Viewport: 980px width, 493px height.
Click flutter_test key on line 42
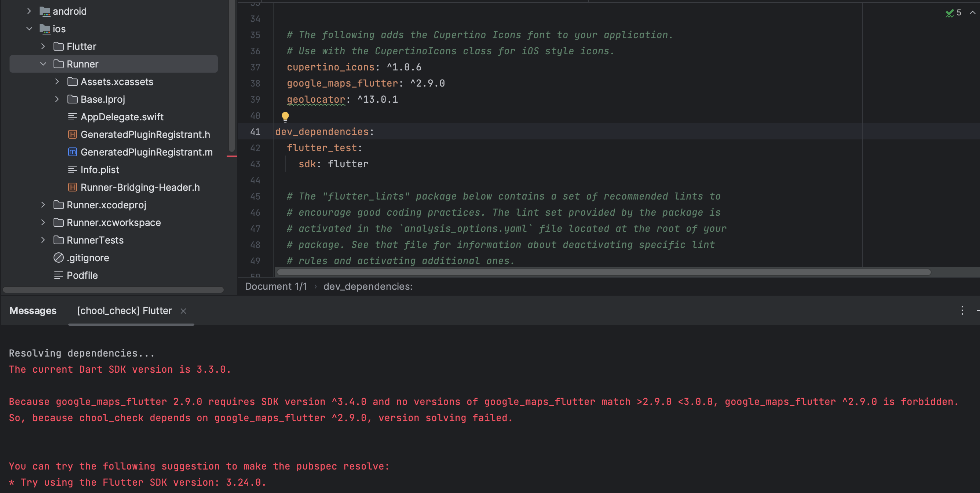pos(322,148)
